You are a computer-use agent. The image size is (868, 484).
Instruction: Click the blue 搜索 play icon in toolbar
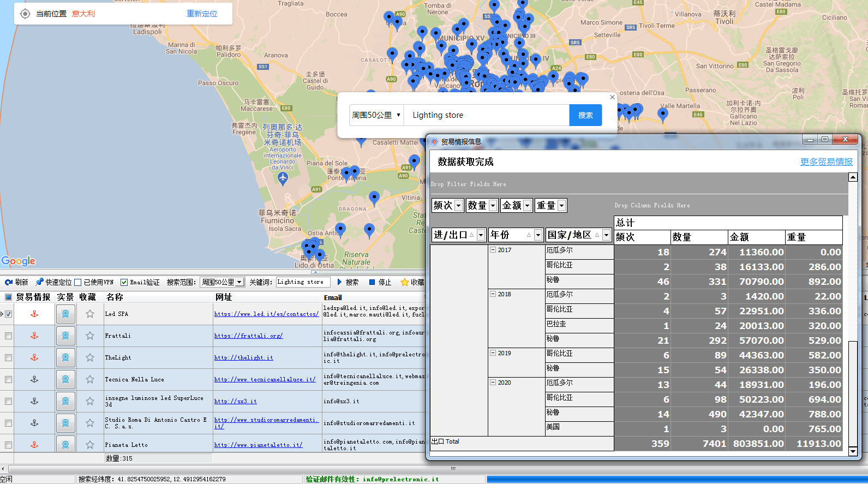(339, 282)
